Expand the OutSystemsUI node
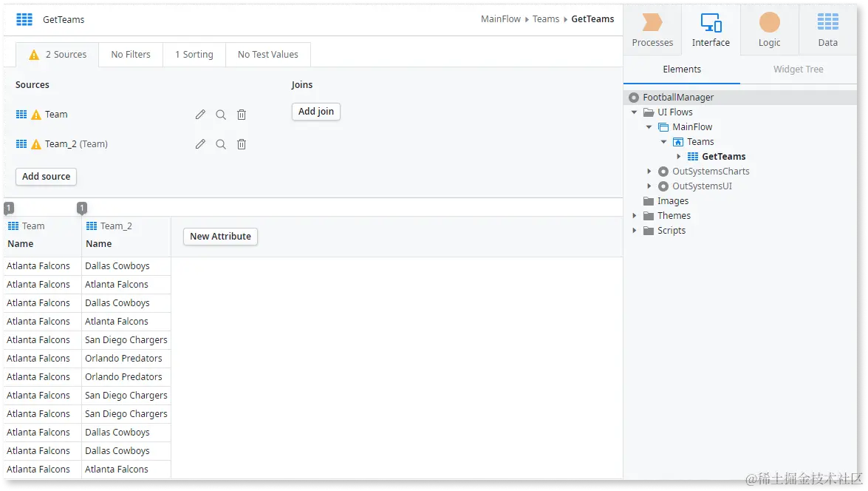Image resolution: width=868 pixels, height=491 pixels. pos(649,186)
